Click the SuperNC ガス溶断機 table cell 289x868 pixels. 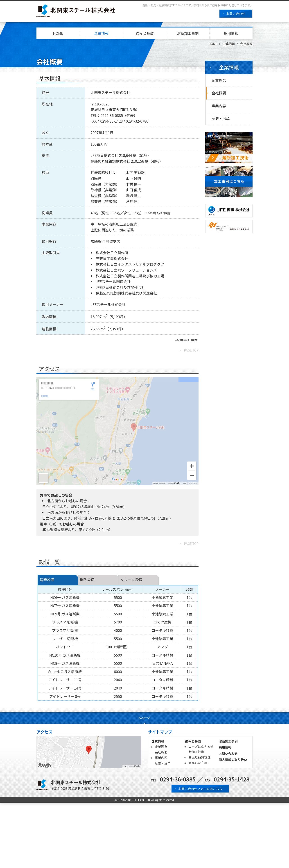(65, 672)
